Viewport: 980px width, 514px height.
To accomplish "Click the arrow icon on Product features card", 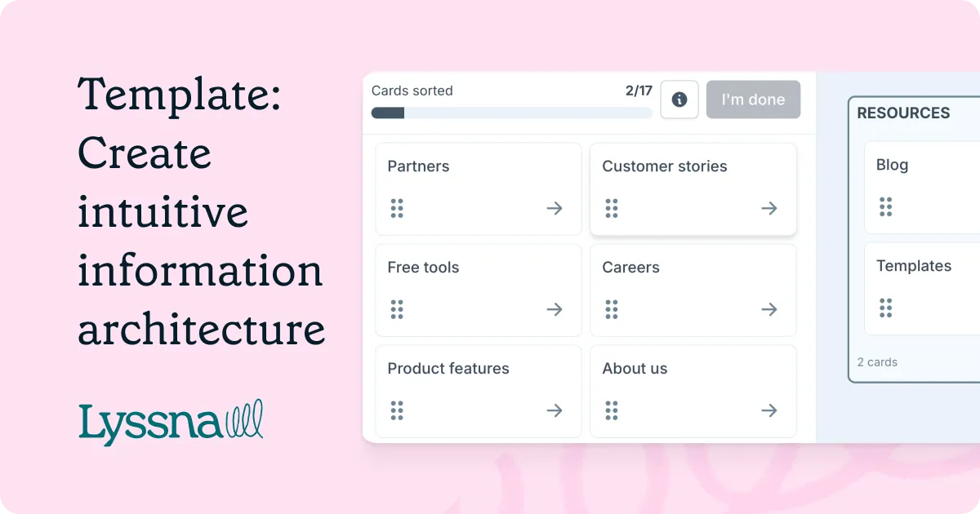I will [x=555, y=410].
